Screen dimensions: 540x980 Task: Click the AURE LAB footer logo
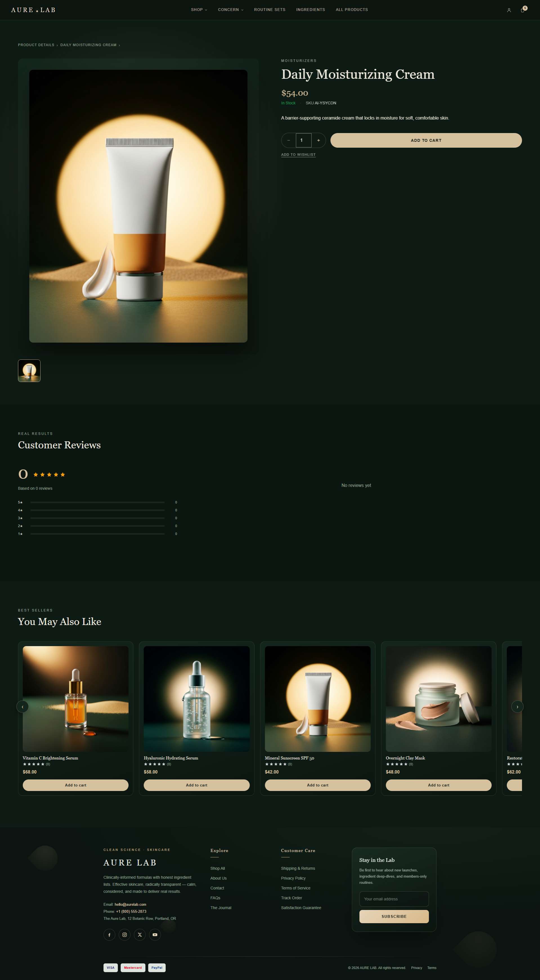click(x=130, y=862)
